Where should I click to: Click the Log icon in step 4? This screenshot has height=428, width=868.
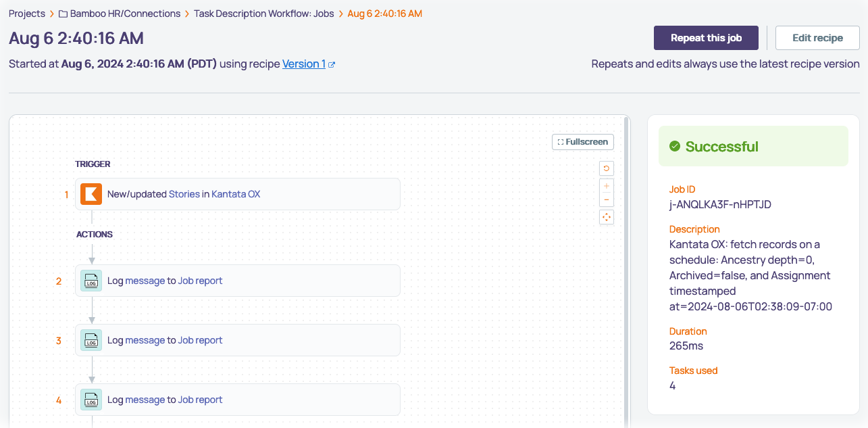pyautogui.click(x=91, y=400)
